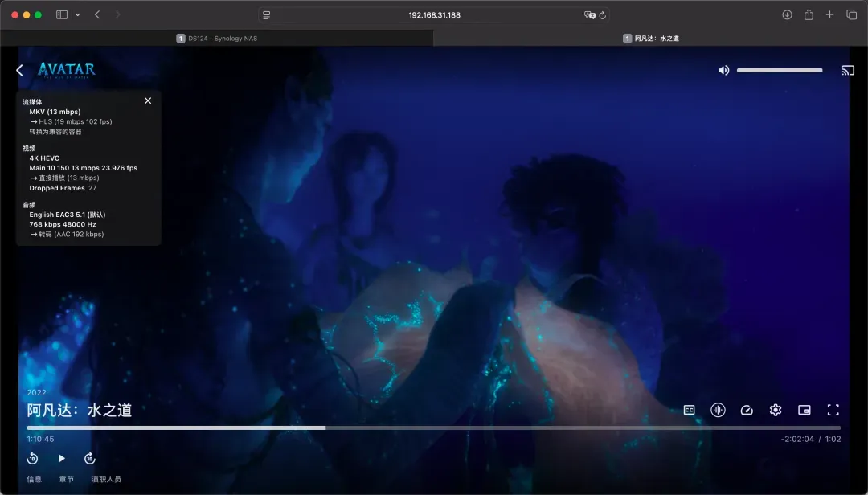This screenshot has height=495, width=868.
Task: Click the 'Main 10 150 13 mbps 23.976 fps' line
Action: click(83, 168)
